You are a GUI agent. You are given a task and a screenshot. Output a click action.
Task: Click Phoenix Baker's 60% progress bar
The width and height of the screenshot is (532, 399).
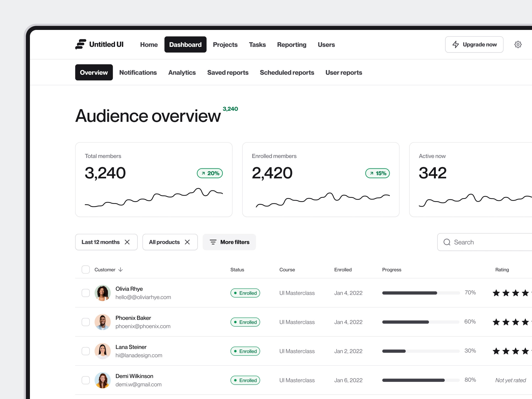(421, 322)
